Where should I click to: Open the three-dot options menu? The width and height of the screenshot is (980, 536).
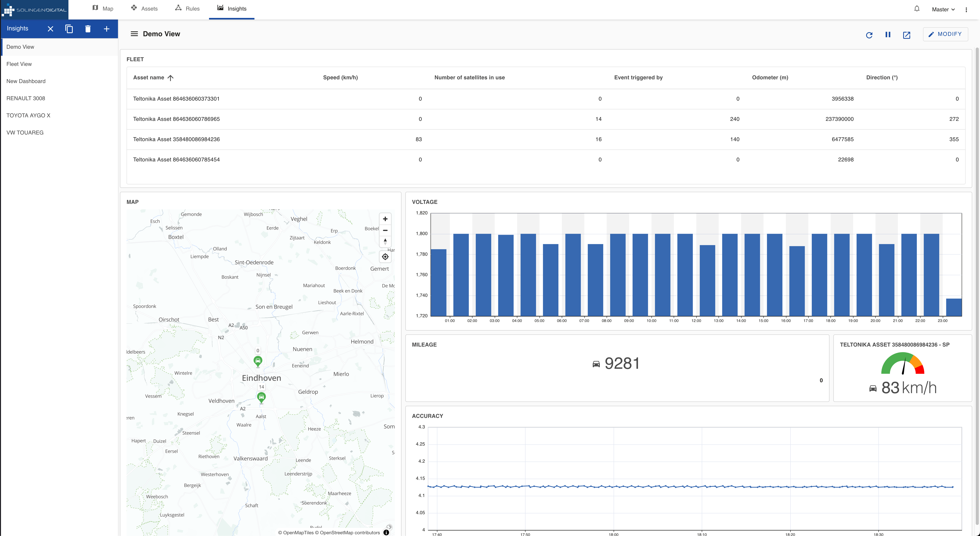(966, 10)
